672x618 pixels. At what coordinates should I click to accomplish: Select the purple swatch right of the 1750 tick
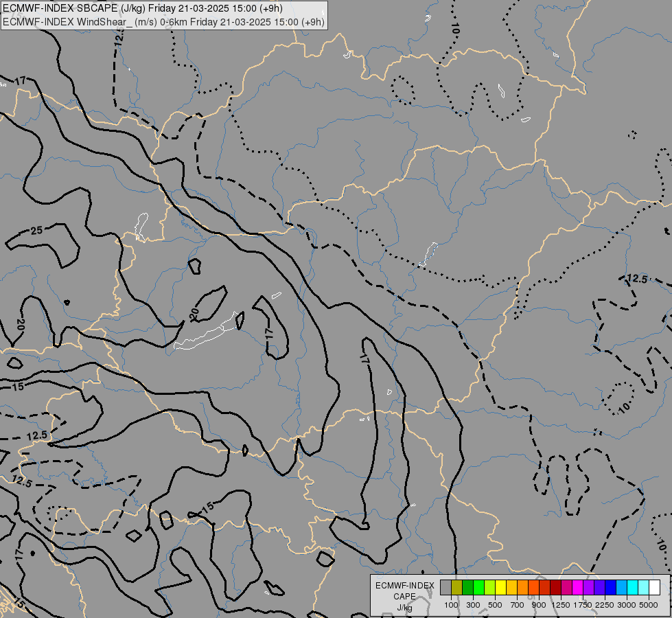coord(588,587)
